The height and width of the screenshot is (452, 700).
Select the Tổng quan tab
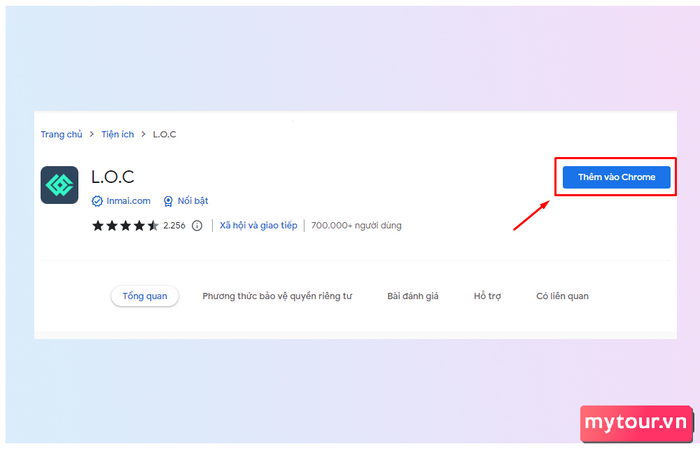[x=145, y=296]
